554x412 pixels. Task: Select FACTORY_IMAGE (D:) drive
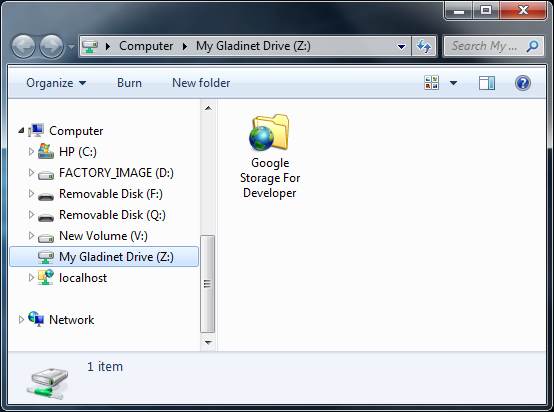pos(116,173)
